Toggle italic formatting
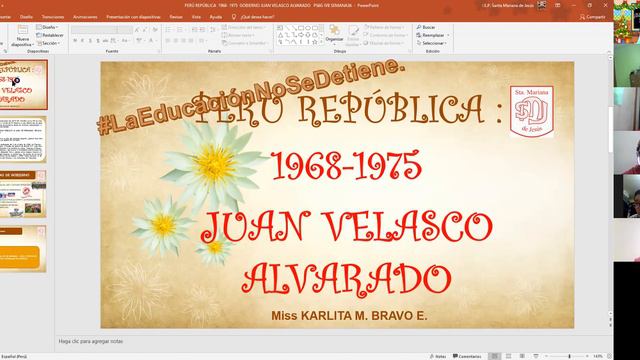640x360 pixels. pyautogui.click(x=82, y=40)
